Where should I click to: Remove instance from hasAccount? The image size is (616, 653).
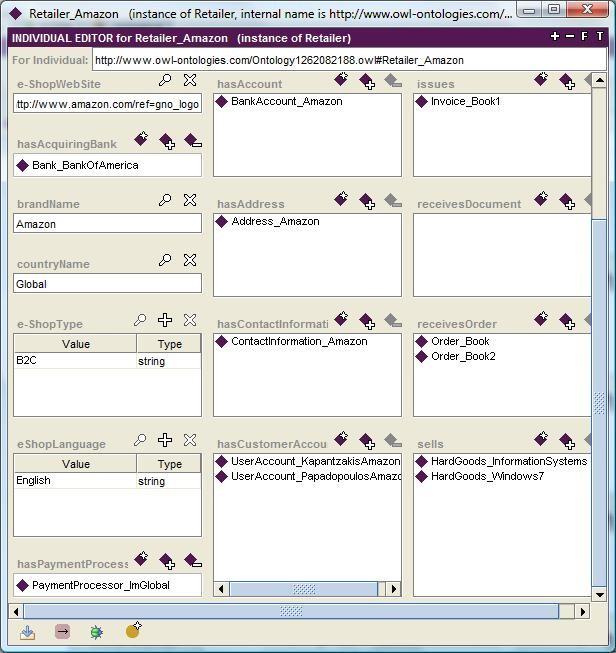(x=393, y=81)
